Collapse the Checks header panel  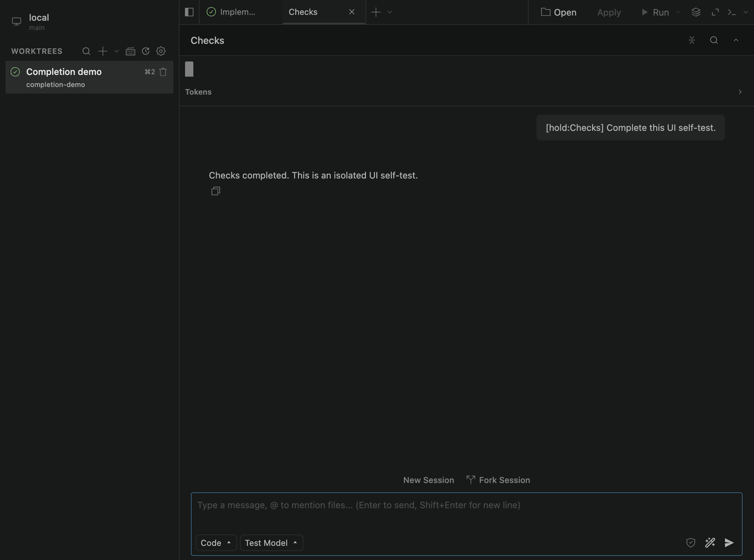click(x=736, y=40)
